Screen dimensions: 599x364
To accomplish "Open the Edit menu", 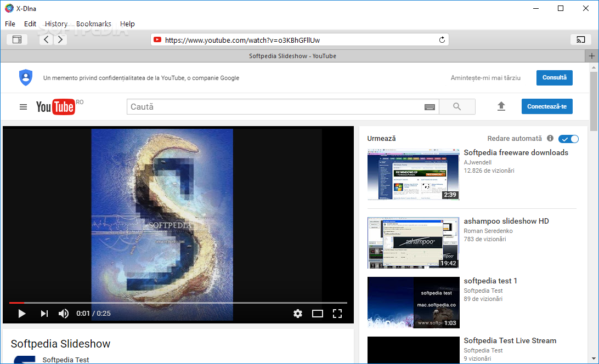I will click(x=30, y=24).
